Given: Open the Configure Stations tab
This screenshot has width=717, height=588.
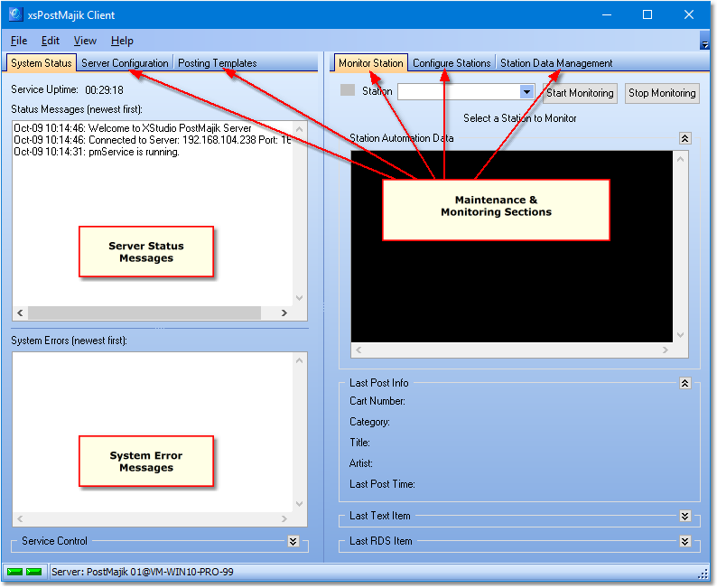Looking at the screenshot, I should tap(452, 63).
